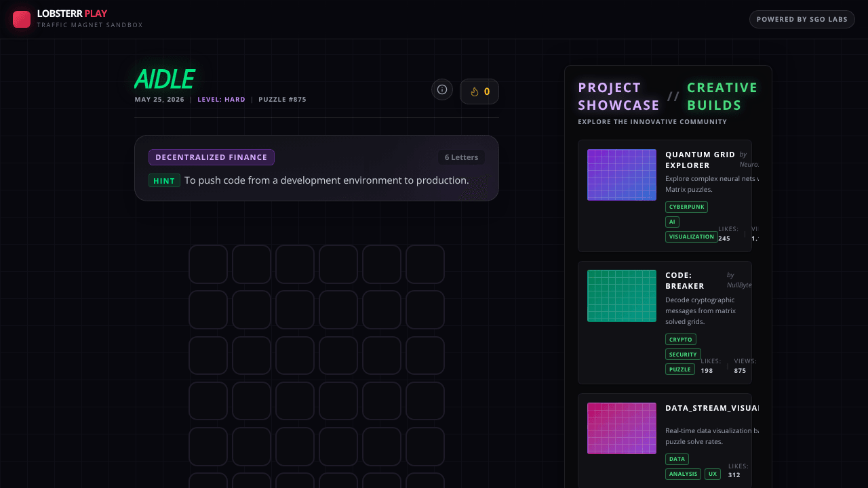Click the green HINT badge
Image resolution: width=868 pixels, height=488 pixels.
164,181
